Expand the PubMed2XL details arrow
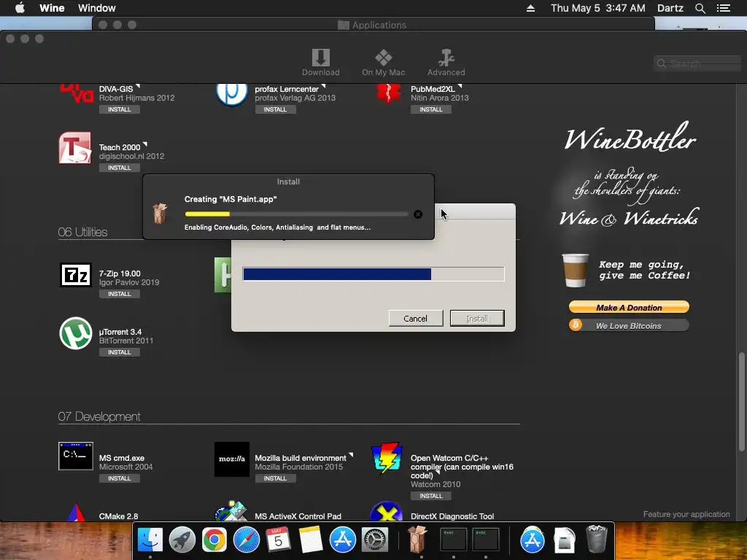The image size is (747, 560). (460, 86)
